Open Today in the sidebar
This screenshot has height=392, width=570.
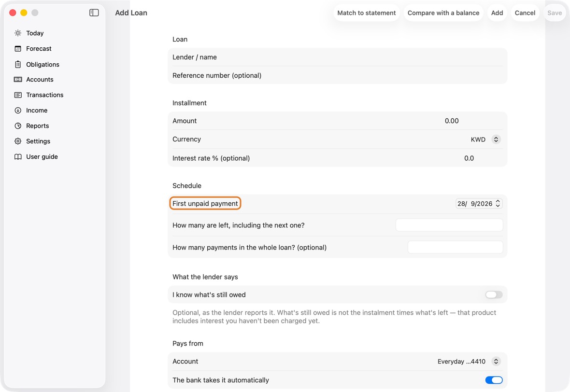point(35,33)
